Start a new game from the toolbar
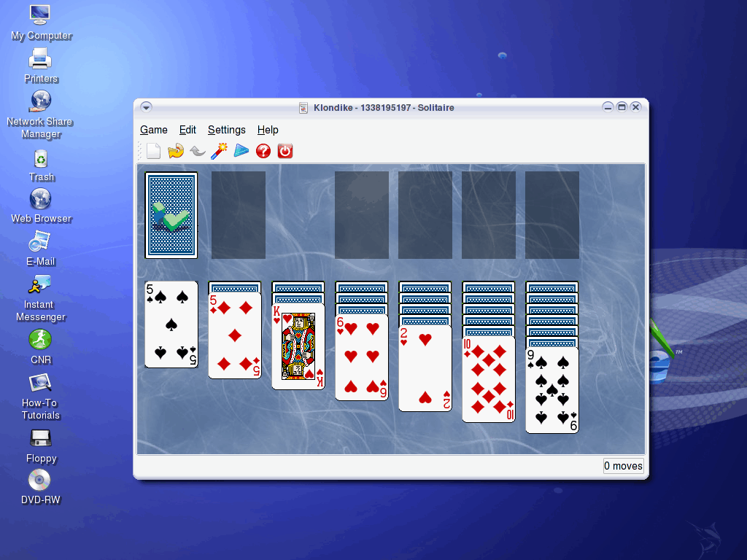747x560 pixels. point(153,151)
